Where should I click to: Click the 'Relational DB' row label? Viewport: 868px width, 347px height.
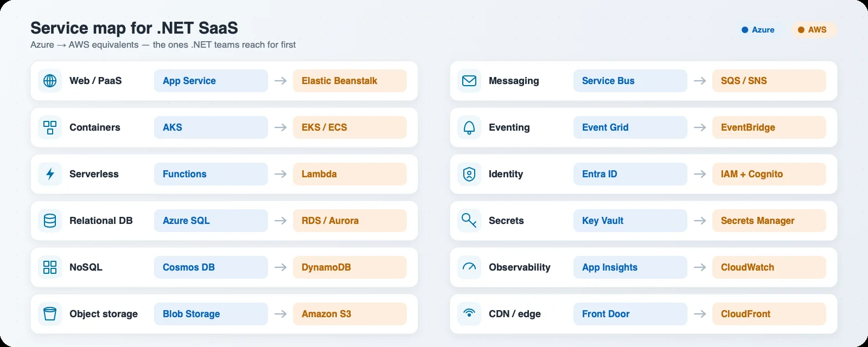click(x=101, y=221)
